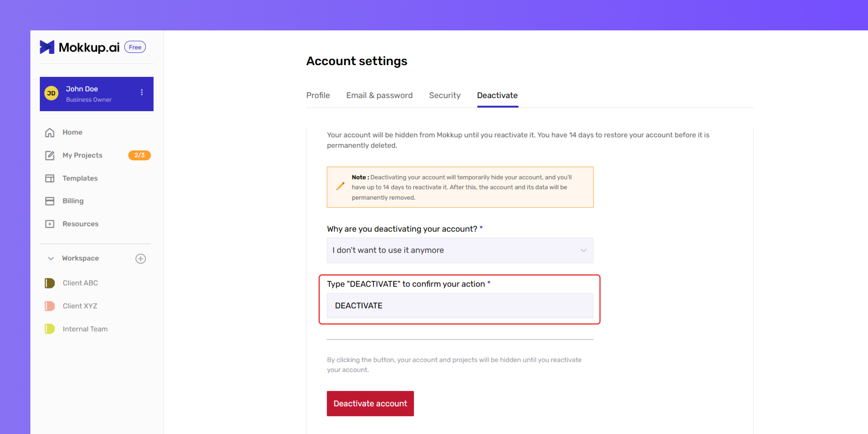The width and height of the screenshot is (868, 434).
Task: Click the Home house icon
Action: pyautogui.click(x=50, y=132)
